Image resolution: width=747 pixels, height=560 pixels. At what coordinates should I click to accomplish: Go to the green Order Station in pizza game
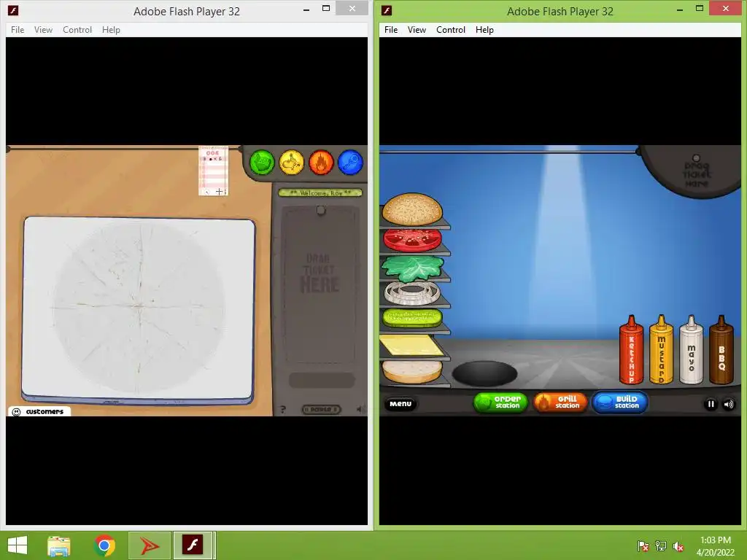(x=262, y=163)
